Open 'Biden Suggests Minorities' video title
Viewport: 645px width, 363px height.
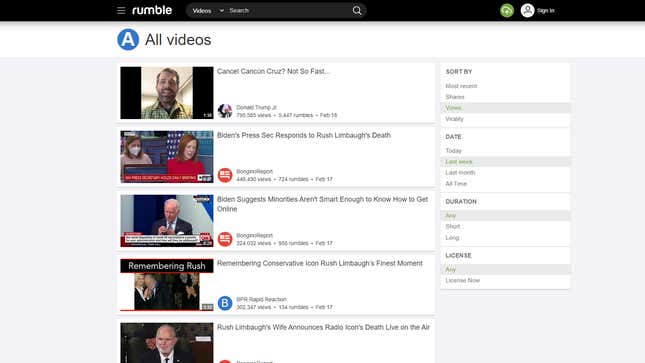pyautogui.click(x=322, y=204)
